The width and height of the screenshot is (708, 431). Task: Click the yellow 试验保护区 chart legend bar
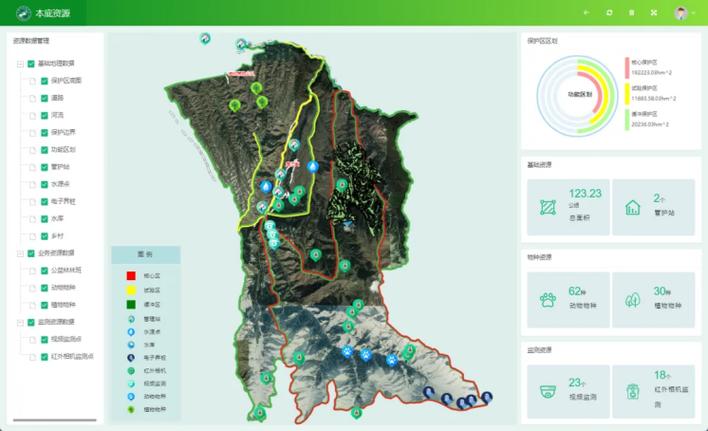click(627, 93)
